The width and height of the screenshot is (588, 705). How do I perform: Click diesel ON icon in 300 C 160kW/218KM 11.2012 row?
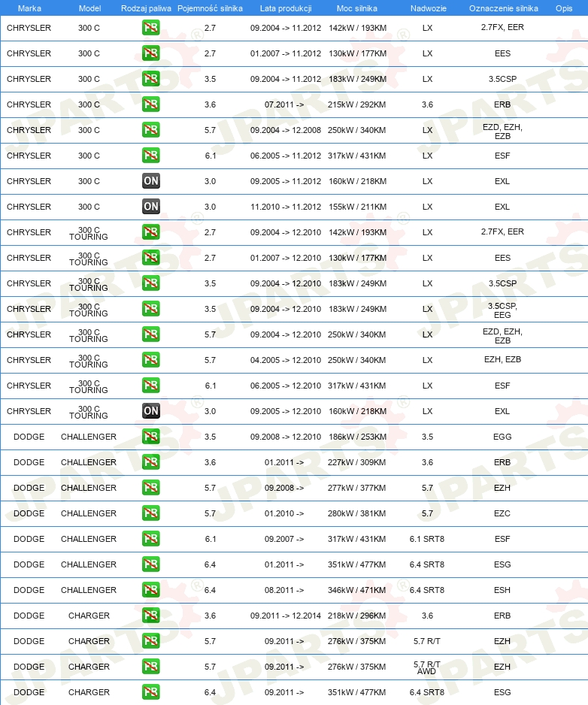pyautogui.click(x=150, y=181)
